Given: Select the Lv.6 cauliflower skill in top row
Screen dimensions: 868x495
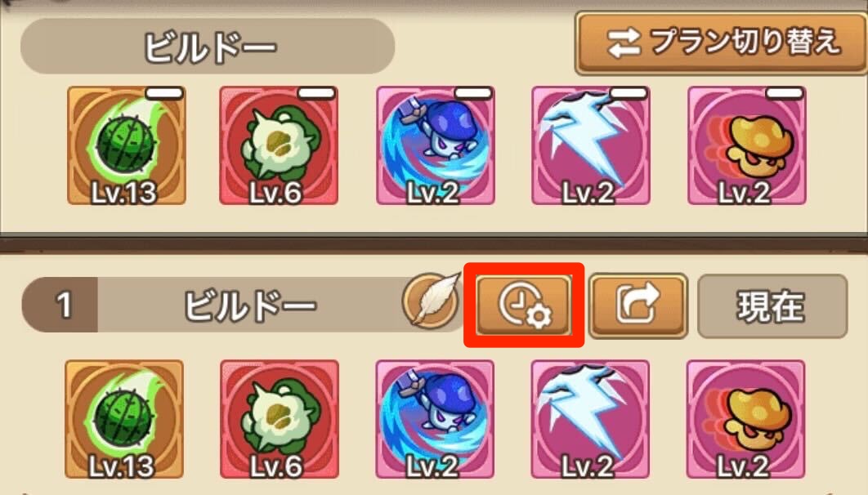Looking at the screenshot, I should coord(279,145).
